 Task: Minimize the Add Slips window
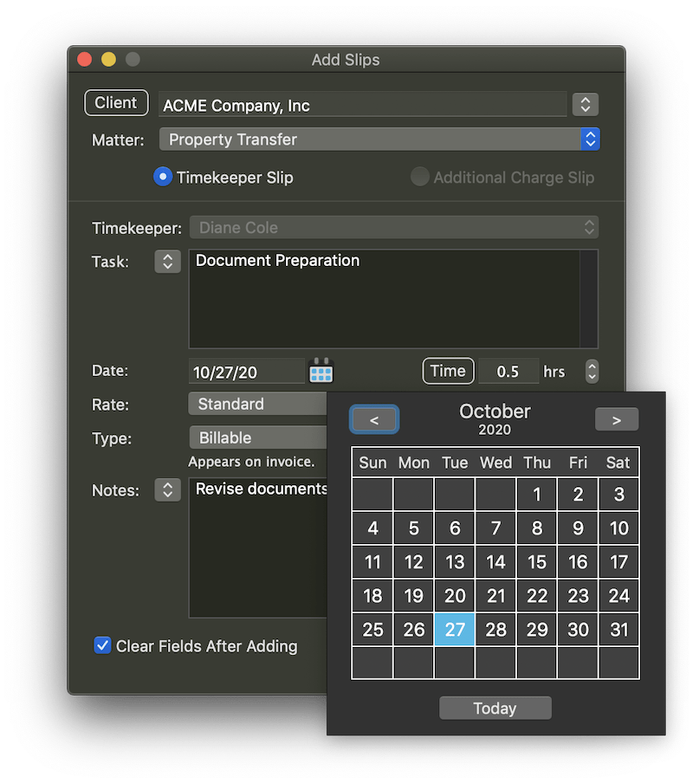click(x=108, y=60)
